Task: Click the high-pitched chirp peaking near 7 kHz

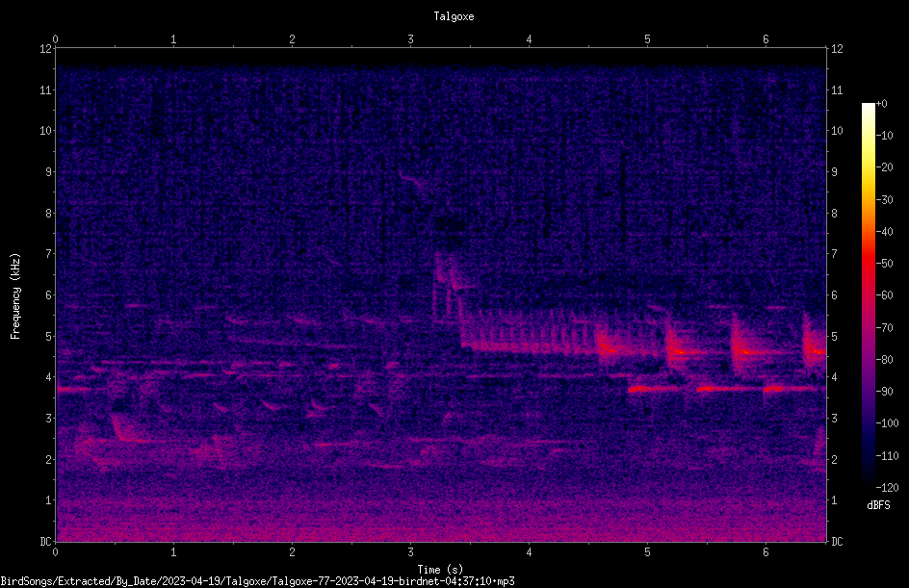Action: click(x=447, y=285)
